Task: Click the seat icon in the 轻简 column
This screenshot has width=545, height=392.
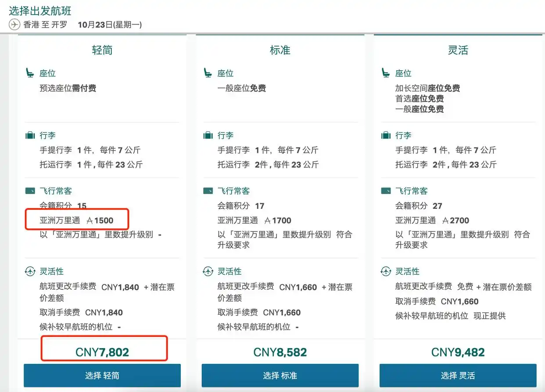Action: pos(30,72)
